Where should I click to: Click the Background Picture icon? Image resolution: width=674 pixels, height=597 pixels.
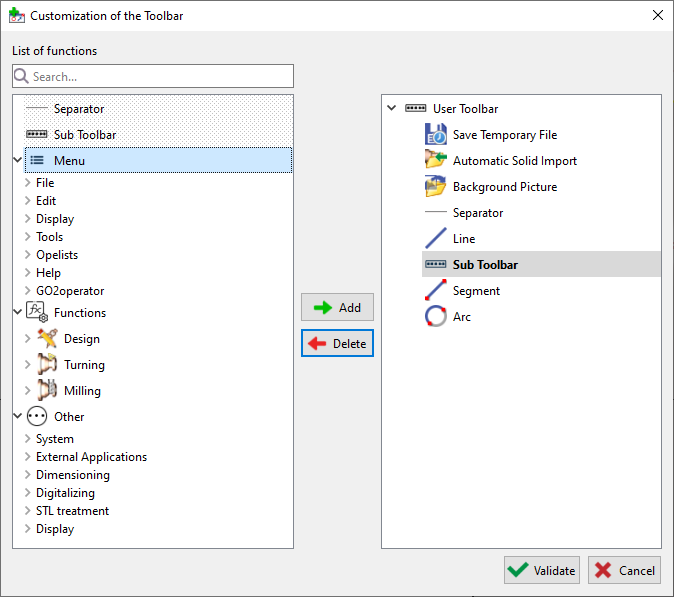[435, 187]
